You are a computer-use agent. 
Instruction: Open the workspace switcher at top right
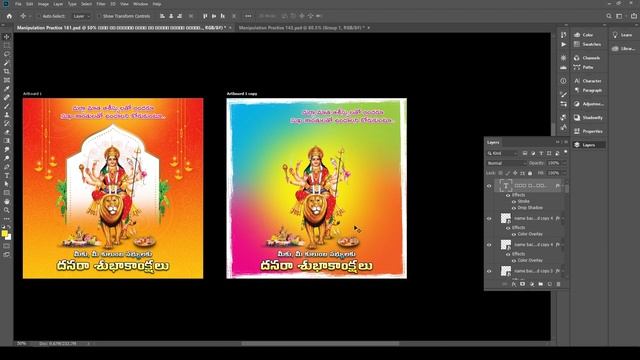[619, 16]
